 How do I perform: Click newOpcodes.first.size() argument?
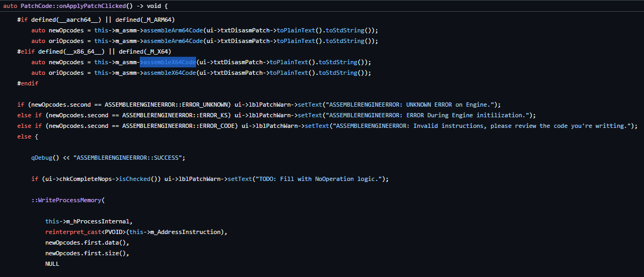87,253
